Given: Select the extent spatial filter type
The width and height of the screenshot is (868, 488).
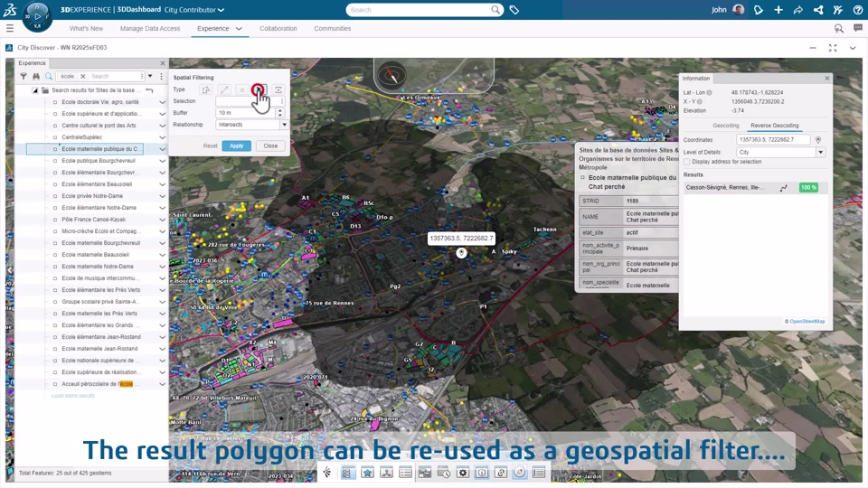Looking at the screenshot, I should [x=278, y=89].
